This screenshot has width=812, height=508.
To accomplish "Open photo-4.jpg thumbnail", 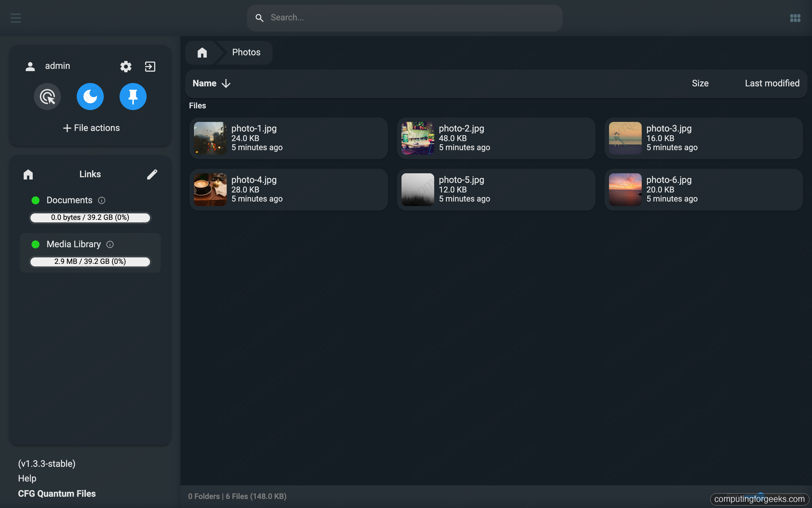I will point(210,189).
